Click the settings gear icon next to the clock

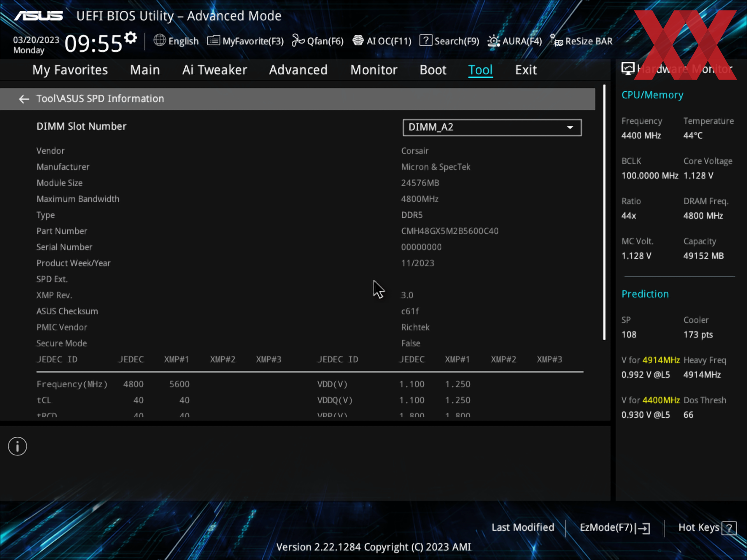pyautogui.click(x=131, y=38)
